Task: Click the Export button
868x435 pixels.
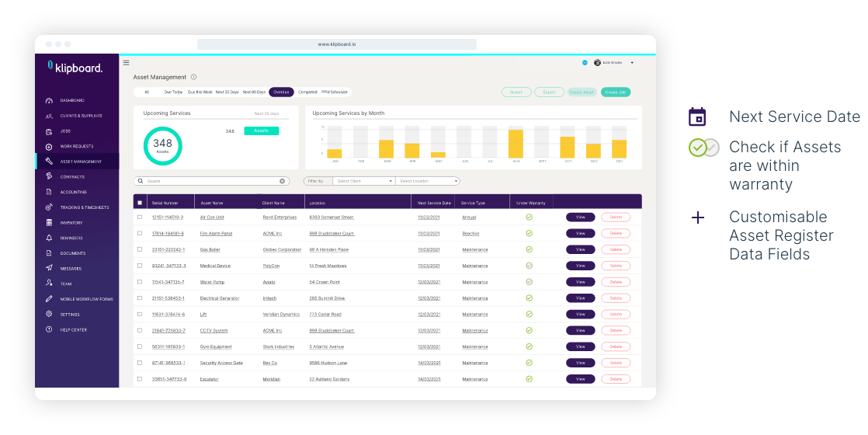Action: click(x=549, y=92)
